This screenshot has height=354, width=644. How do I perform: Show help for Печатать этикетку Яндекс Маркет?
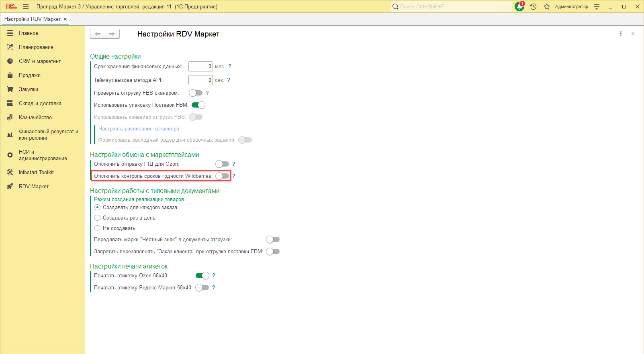[214, 287]
